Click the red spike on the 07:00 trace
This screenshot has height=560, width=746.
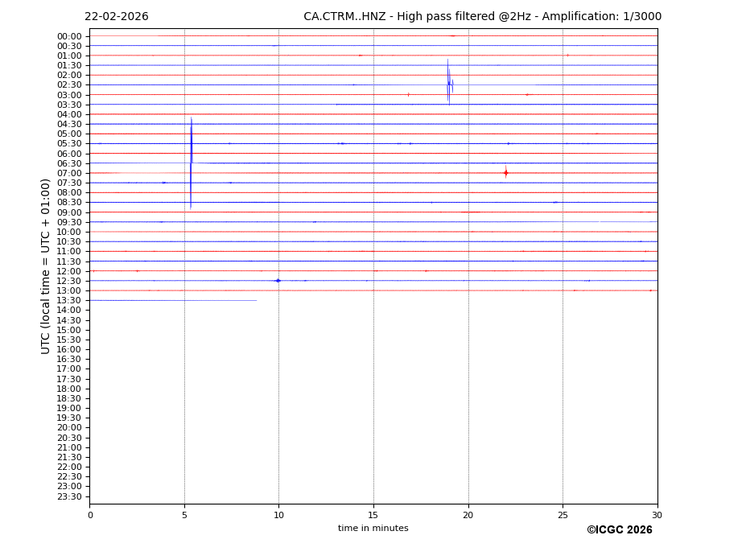click(x=505, y=172)
